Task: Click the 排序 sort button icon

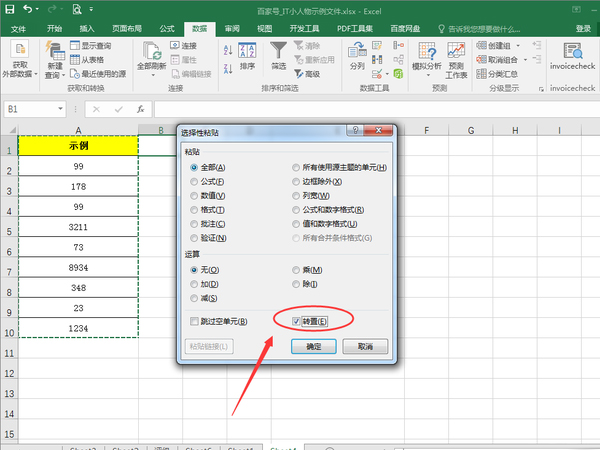Action: point(247,50)
